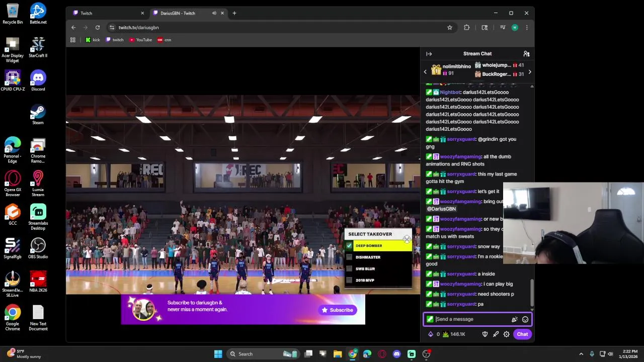Open the Windows Start menu

tap(218, 354)
